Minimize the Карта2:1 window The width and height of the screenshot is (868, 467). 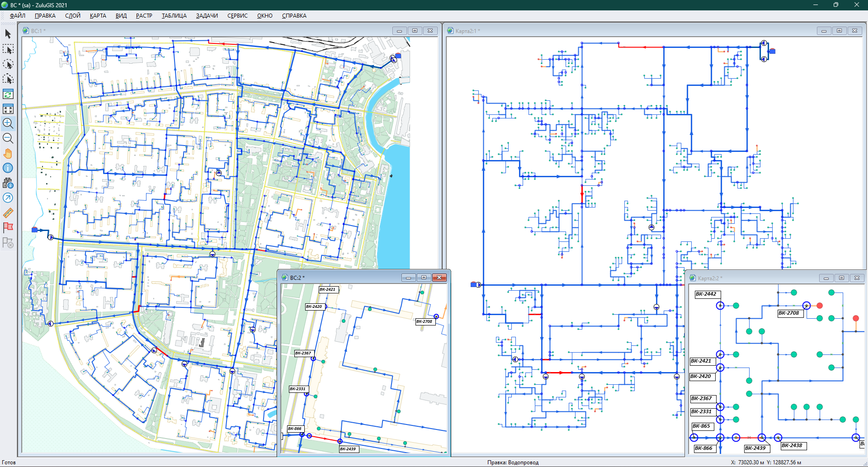[x=824, y=31]
